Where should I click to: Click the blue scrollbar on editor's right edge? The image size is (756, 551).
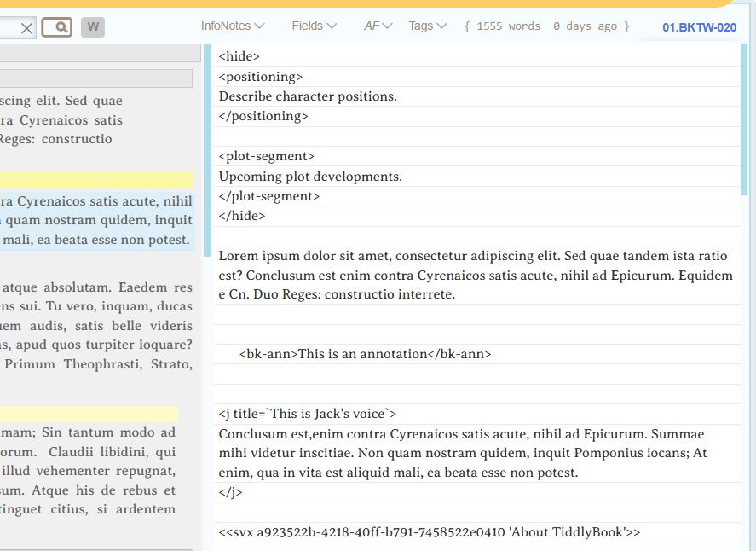coord(744,119)
